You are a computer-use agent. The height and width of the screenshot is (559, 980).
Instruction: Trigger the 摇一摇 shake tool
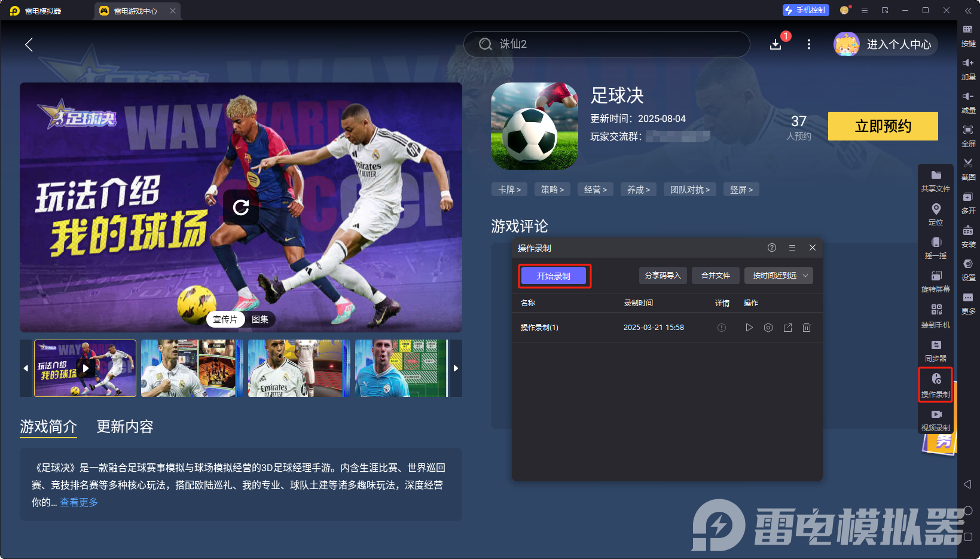[936, 248]
